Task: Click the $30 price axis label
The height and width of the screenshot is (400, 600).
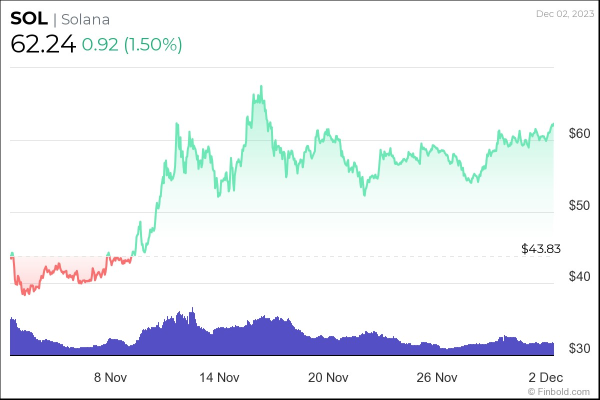Action: pos(580,349)
